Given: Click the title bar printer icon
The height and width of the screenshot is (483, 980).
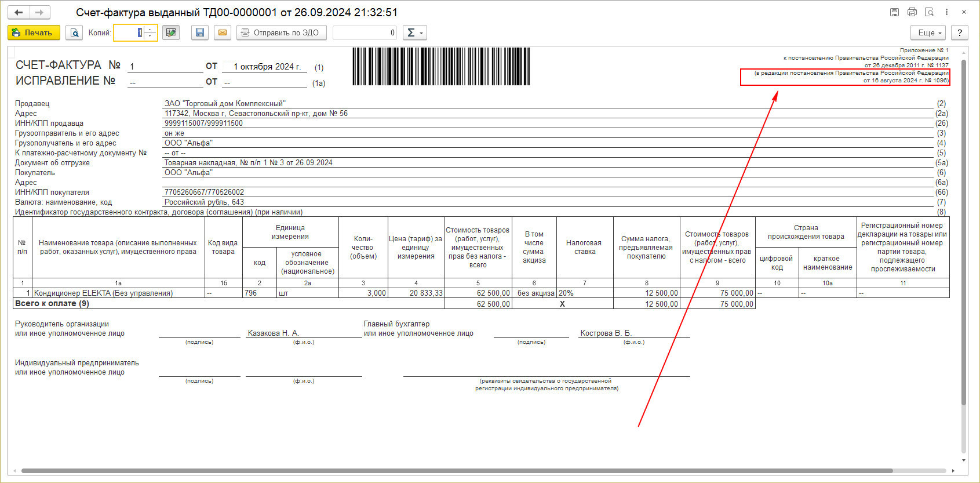Looking at the screenshot, I should coord(912,12).
